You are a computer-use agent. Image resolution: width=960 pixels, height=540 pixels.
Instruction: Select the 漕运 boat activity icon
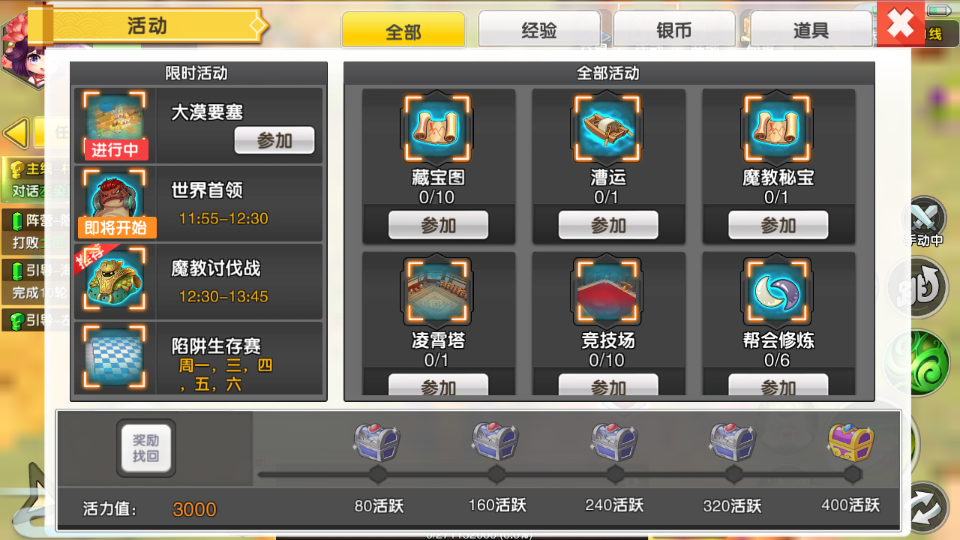(607, 128)
